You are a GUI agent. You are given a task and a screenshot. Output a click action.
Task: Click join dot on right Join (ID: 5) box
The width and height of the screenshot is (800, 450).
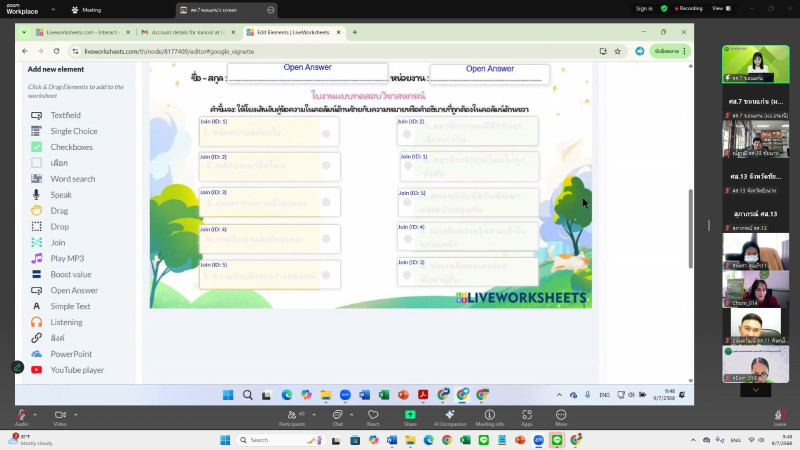pos(407,202)
